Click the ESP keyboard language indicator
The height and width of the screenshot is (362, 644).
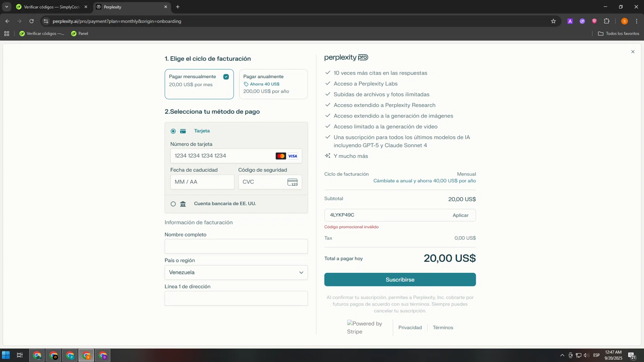pos(596,355)
